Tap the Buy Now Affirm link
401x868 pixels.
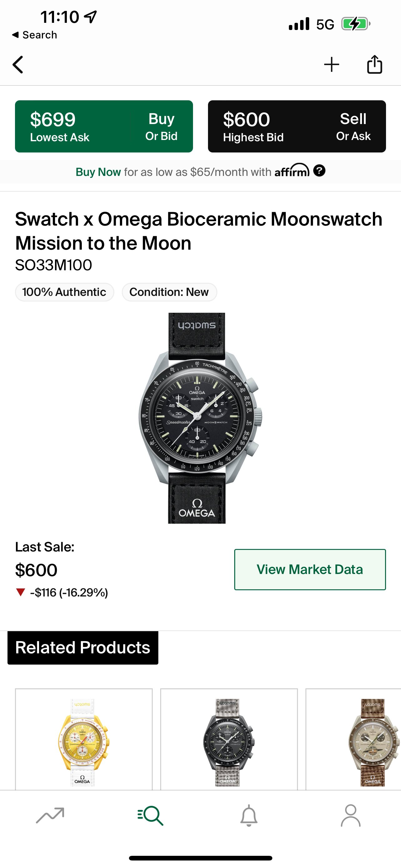point(98,172)
